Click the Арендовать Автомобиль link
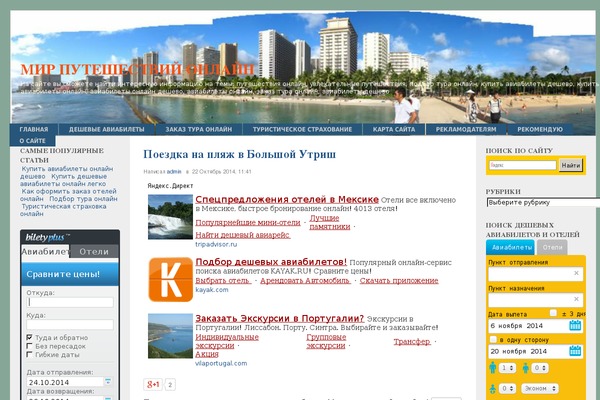 [x=305, y=281]
